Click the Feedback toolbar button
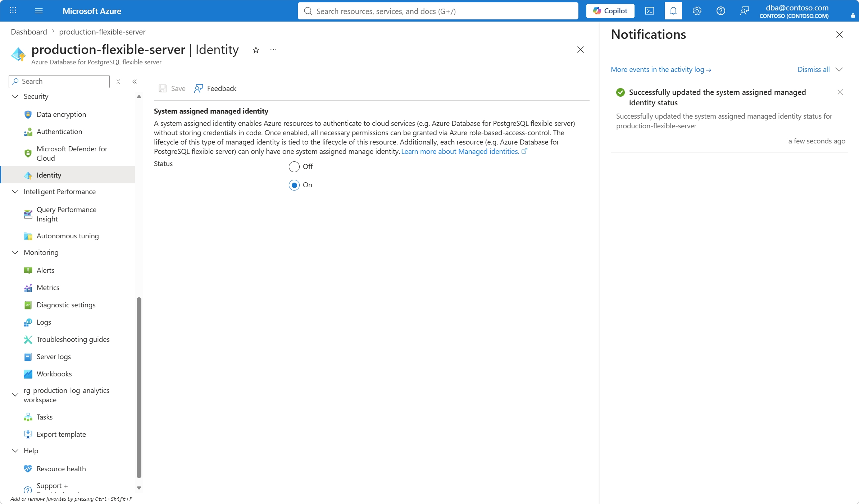Screen dimensions: 859x504 (x=215, y=88)
